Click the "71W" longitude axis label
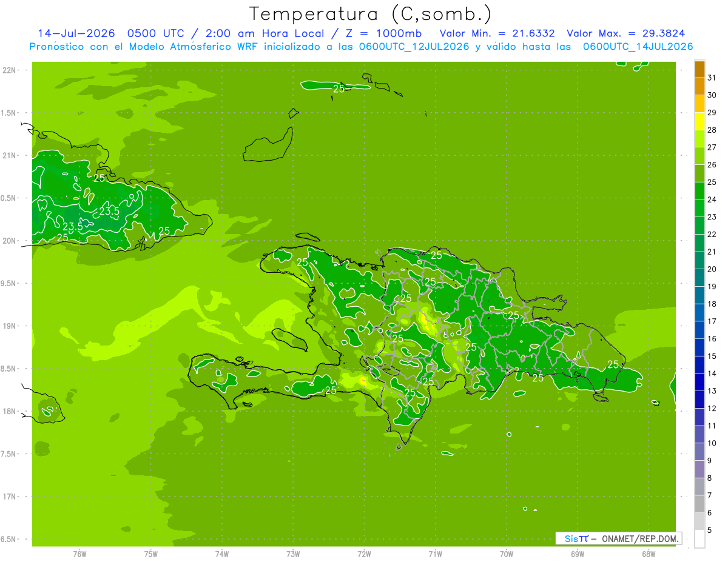Viewport: 728px width, 562px height. tap(435, 554)
